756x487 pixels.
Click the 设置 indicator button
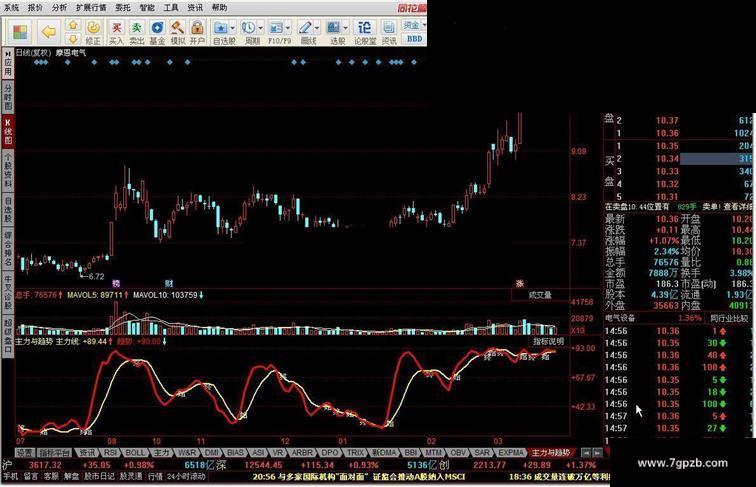pos(24,453)
